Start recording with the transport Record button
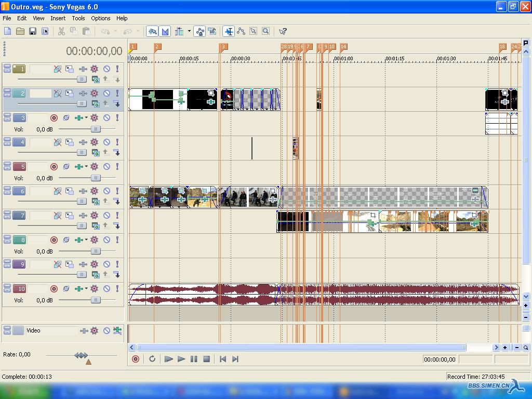The height and width of the screenshot is (399, 532). click(x=136, y=359)
